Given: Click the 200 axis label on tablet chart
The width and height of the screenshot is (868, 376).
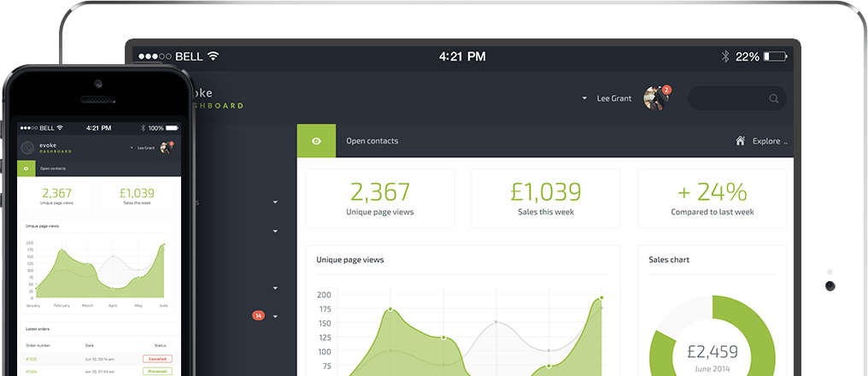Looking at the screenshot, I should [324, 295].
